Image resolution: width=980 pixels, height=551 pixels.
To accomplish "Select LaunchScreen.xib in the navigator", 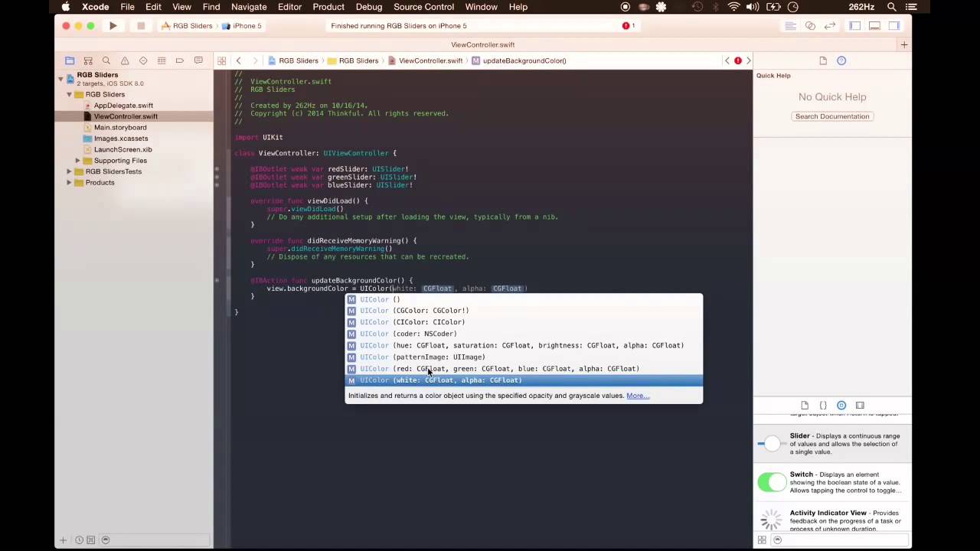I will point(122,150).
